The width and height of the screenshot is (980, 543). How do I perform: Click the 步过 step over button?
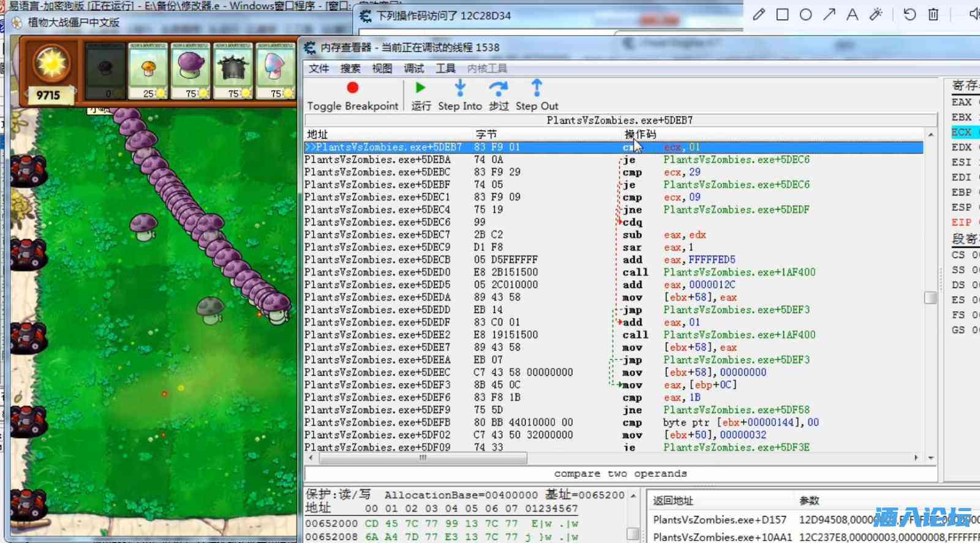[x=499, y=95]
